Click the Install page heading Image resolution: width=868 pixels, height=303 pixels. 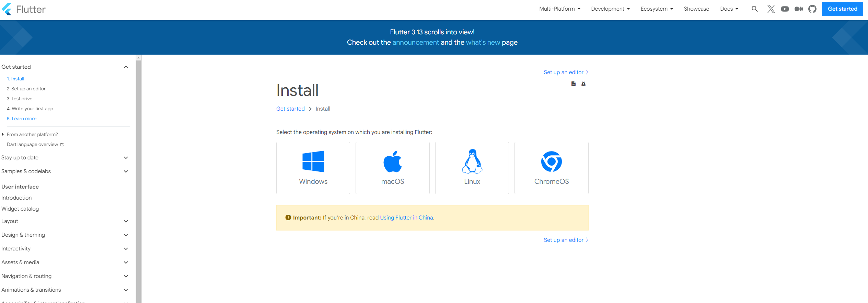(x=297, y=90)
